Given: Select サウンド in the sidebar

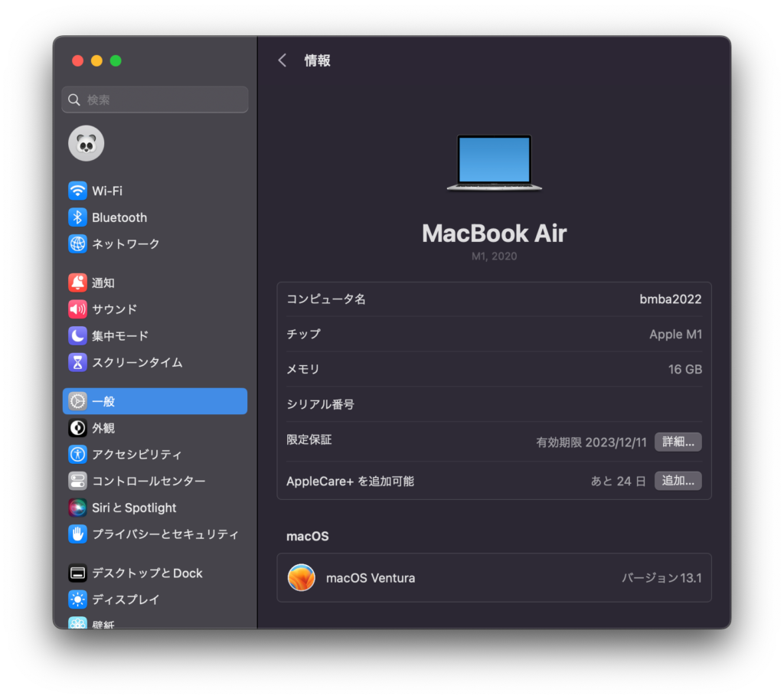Looking at the screenshot, I should click(x=115, y=309).
